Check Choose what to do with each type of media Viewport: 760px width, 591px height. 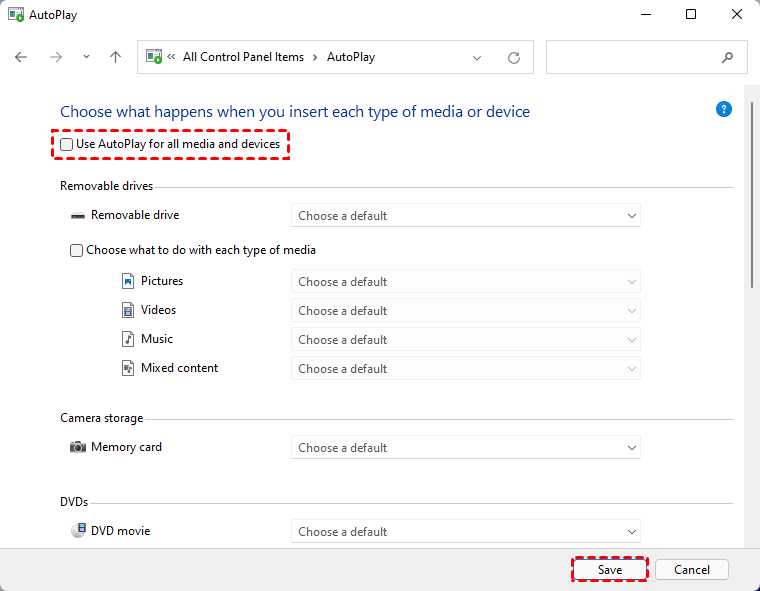click(76, 250)
